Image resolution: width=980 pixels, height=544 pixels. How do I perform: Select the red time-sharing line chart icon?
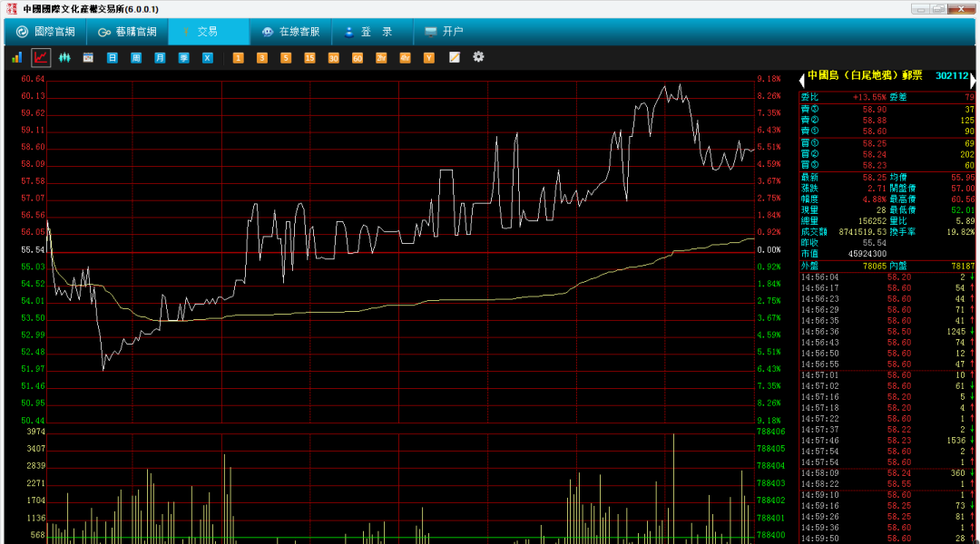(41, 57)
